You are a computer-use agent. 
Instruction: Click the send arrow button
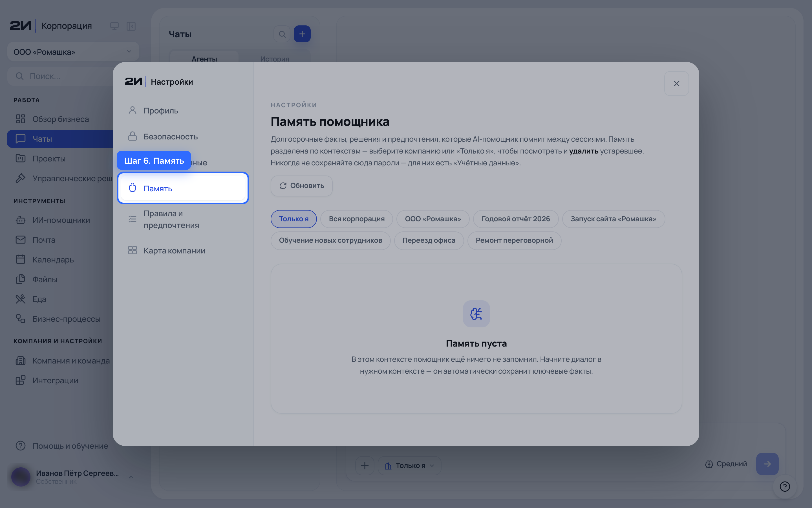pos(767,464)
